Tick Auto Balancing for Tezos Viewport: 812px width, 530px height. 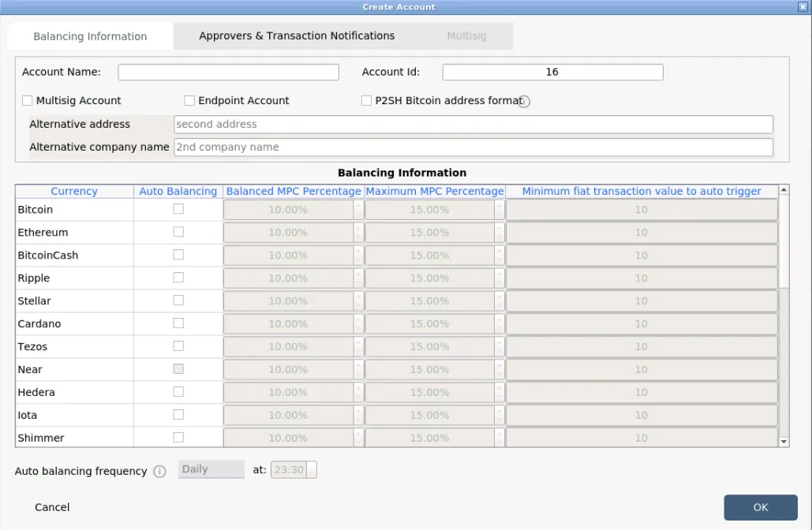[x=178, y=345]
